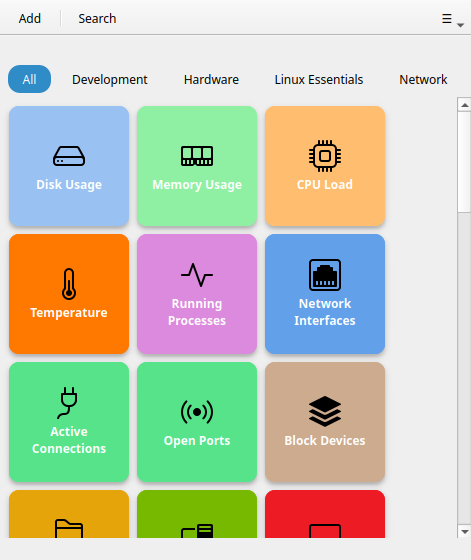471x560 pixels.
Task: Switch to the Hardware category
Action: point(211,79)
